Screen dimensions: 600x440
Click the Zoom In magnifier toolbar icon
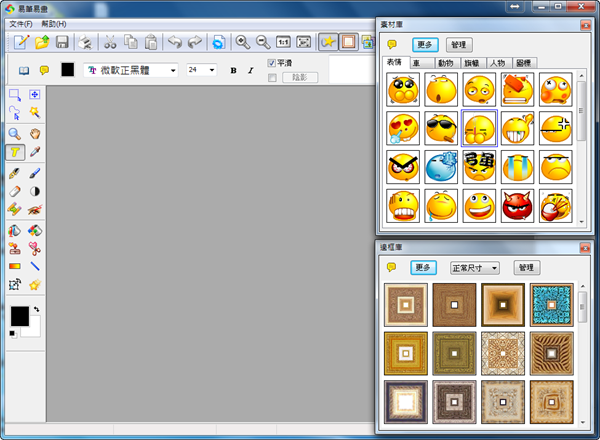242,42
